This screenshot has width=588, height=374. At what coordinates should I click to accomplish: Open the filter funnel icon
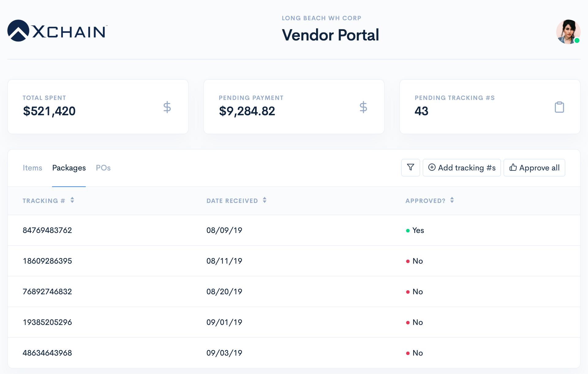[410, 168]
